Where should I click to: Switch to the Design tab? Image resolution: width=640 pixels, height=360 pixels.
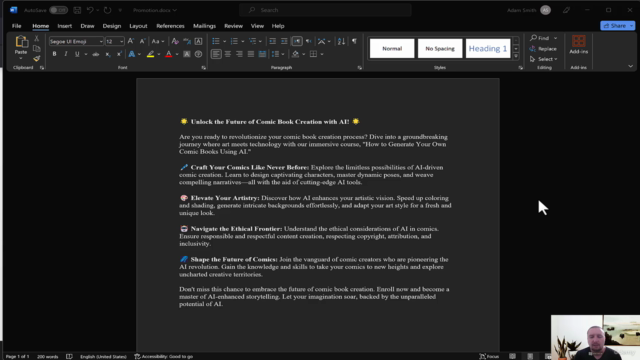[111, 26]
